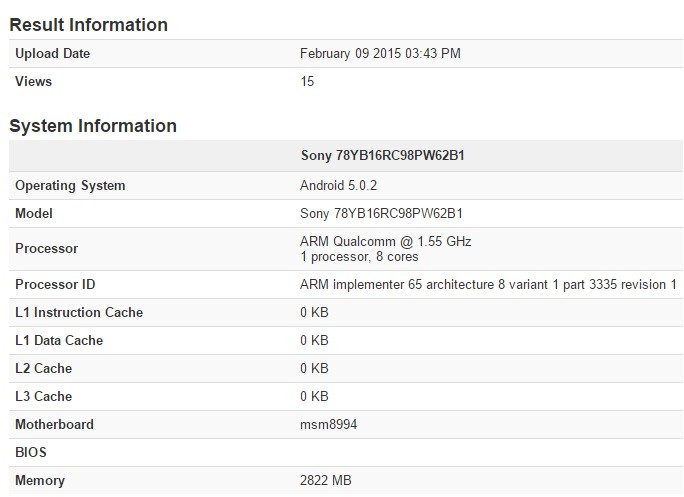
Task: Click the L1 Instruction Cache label
Action: 79,312
